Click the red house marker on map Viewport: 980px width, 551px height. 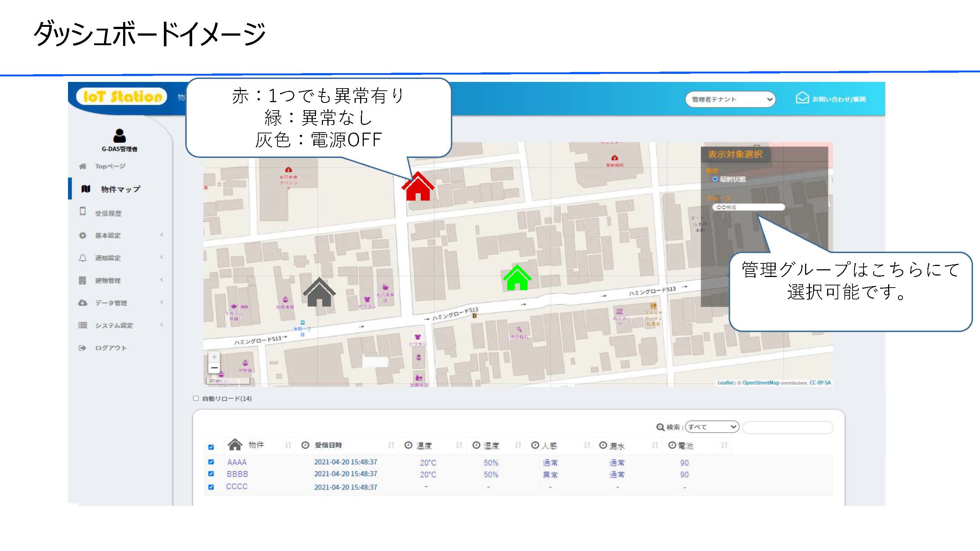pos(418,186)
